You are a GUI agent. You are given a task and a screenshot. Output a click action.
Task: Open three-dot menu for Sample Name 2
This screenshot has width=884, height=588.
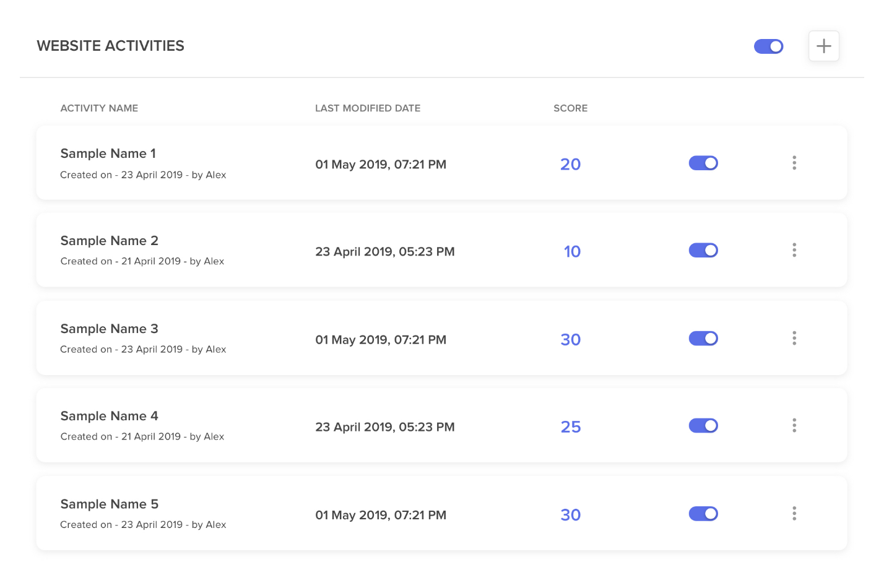(x=794, y=250)
